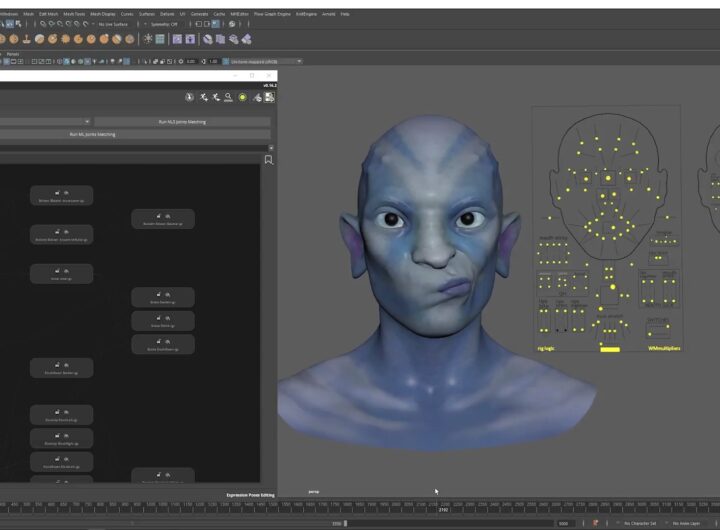
Task: Open the Mesh Display menu
Action: pos(102,14)
